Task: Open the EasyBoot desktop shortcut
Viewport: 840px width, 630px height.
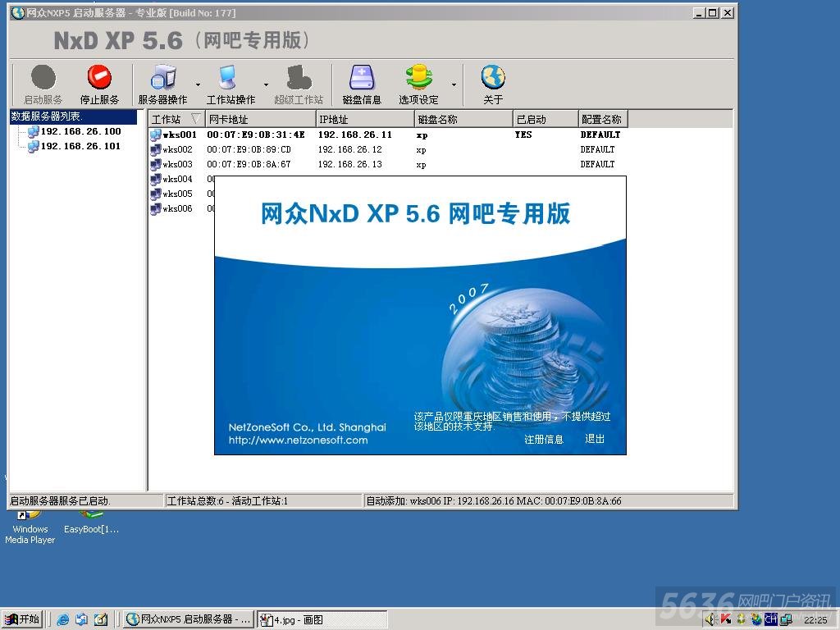Action: pyautogui.click(x=92, y=523)
